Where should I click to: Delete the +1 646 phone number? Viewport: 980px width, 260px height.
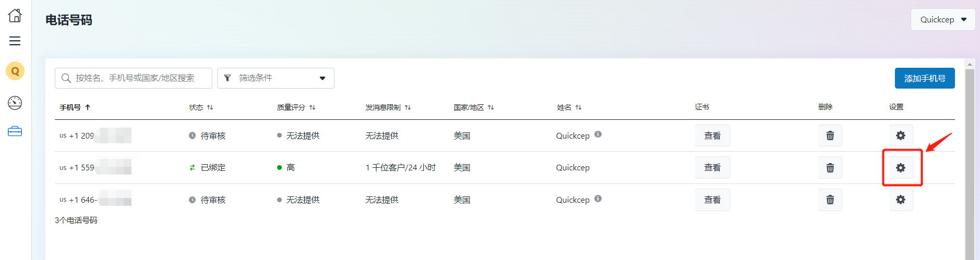coord(830,200)
